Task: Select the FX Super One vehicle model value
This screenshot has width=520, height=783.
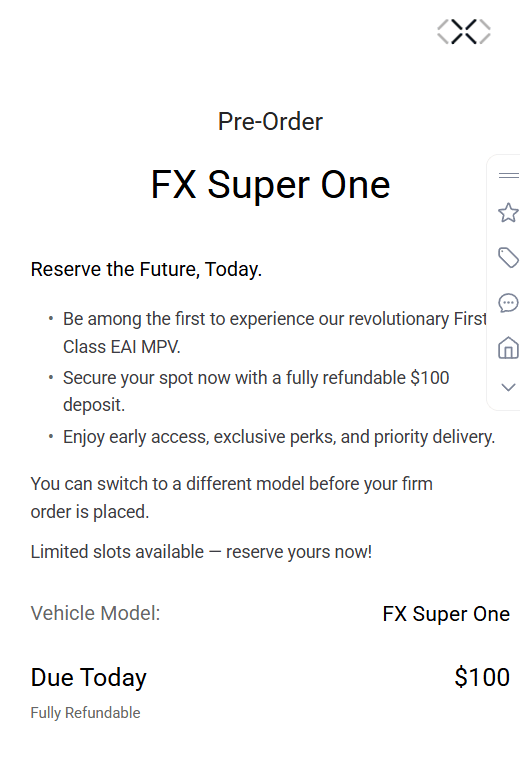Action: click(446, 614)
